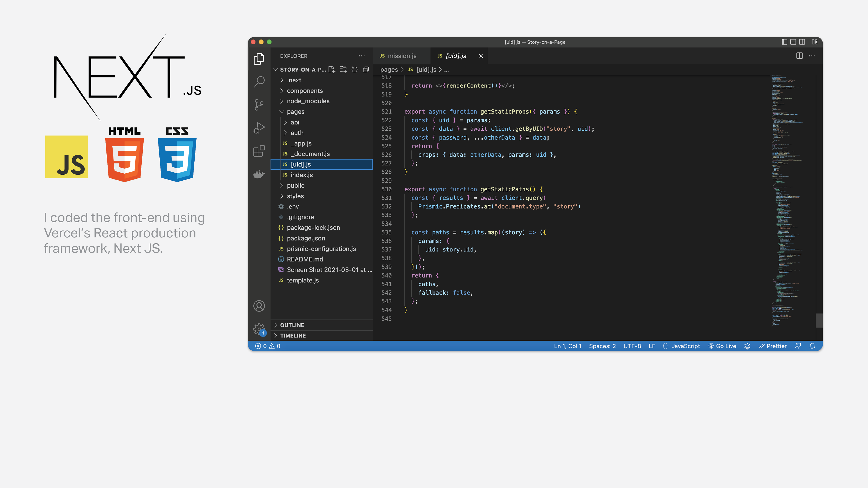Open the Screen Shot 2021-03-01 file
The height and width of the screenshot is (488, 868).
[322, 270]
